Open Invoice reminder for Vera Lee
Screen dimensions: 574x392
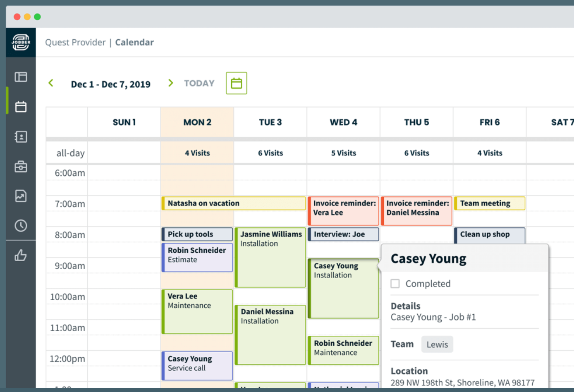coord(343,211)
